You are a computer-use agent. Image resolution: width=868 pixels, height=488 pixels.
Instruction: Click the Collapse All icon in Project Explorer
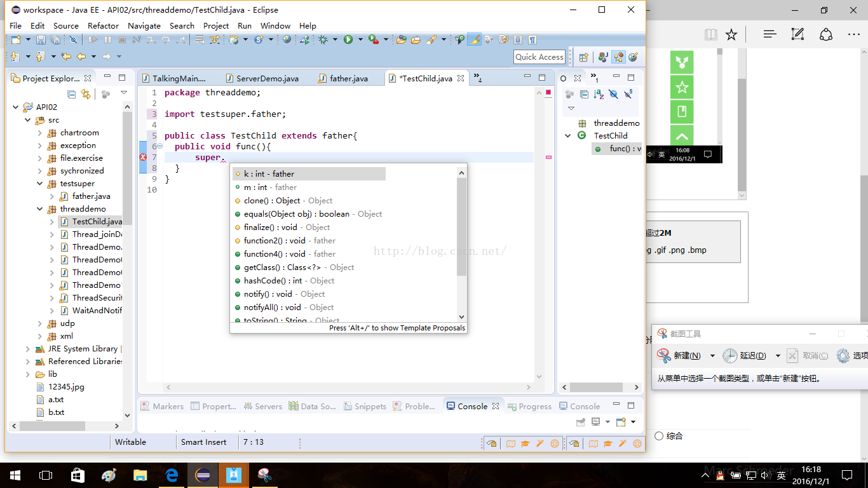tap(72, 94)
